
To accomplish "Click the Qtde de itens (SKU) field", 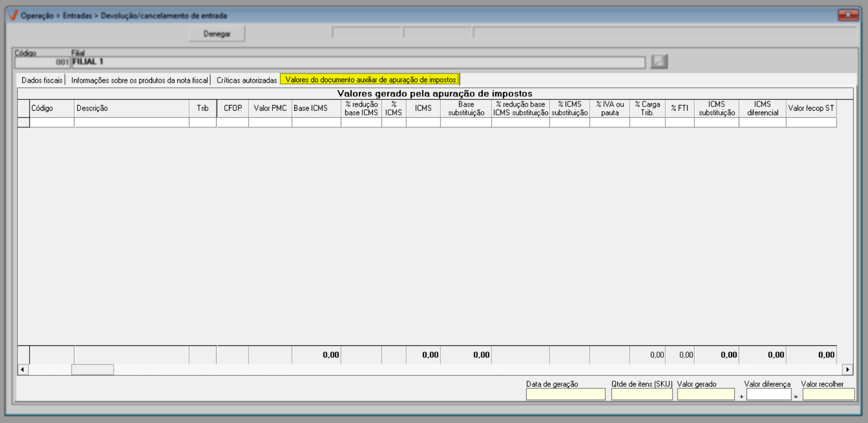I will (641, 395).
